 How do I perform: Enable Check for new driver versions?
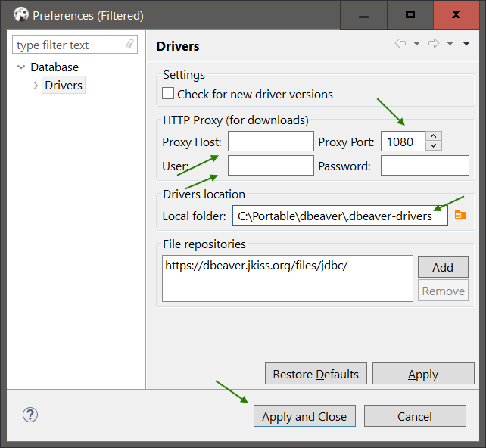pos(168,93)
